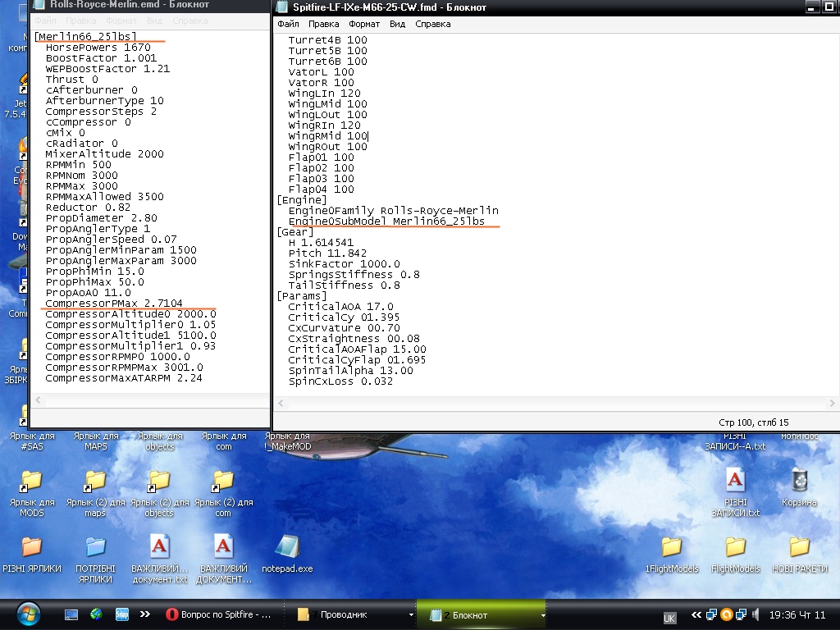This screenshot has height=630, width=840.
Task: Click the taskbar clock 19:36
Action: pyautogui.click(x=797, y=614)
